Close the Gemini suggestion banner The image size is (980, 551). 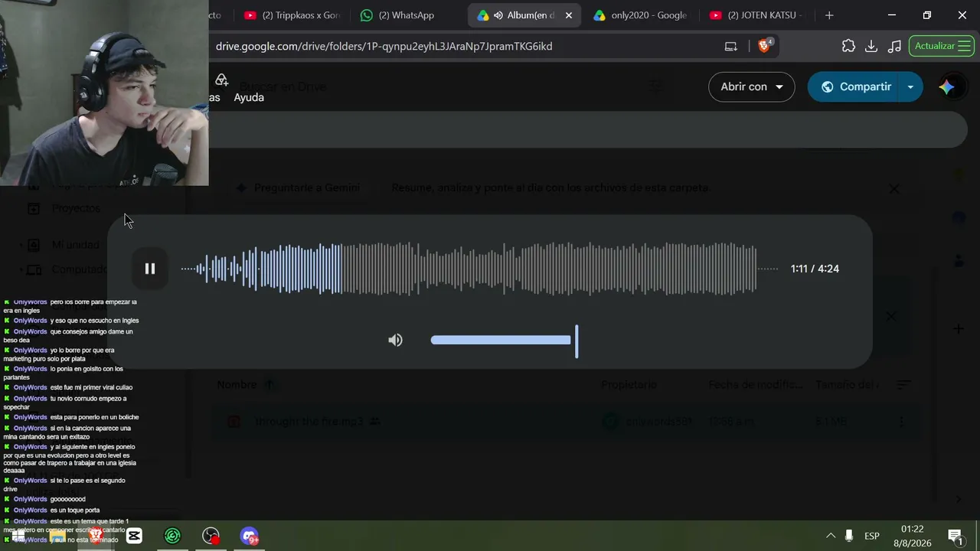tap(893, 188)
